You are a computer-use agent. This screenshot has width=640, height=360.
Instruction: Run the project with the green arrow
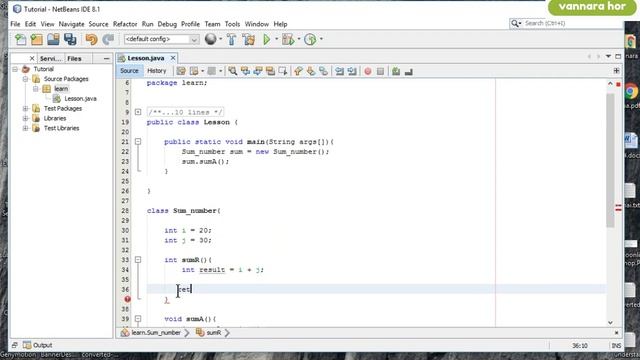pos(267,39)
